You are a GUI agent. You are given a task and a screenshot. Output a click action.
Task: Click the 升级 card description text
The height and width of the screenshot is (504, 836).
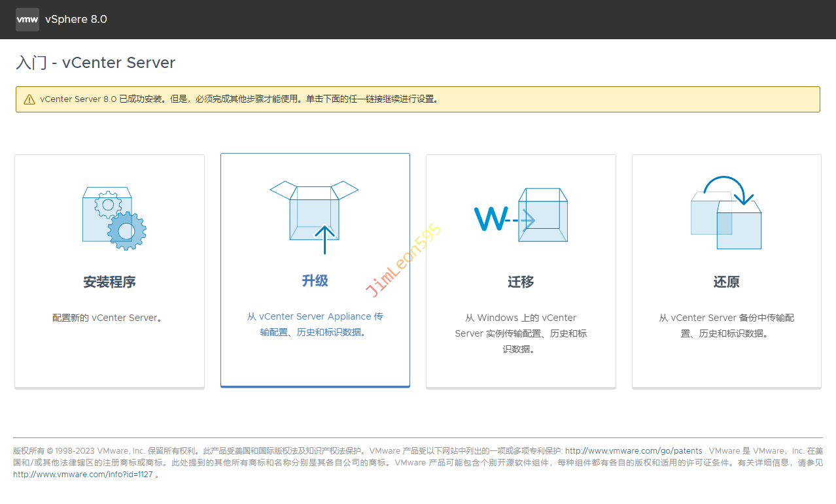pos(315,324)
